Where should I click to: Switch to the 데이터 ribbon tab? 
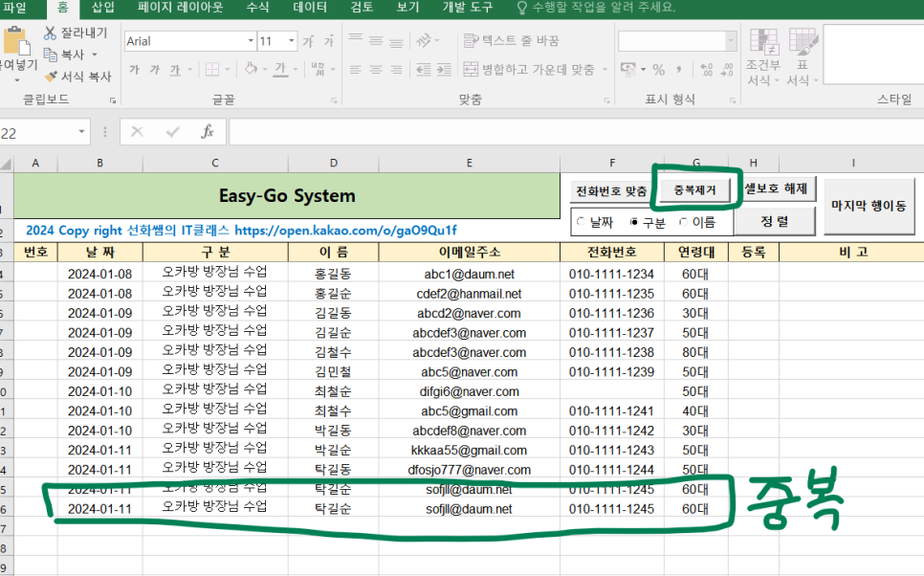click(310, 8)
